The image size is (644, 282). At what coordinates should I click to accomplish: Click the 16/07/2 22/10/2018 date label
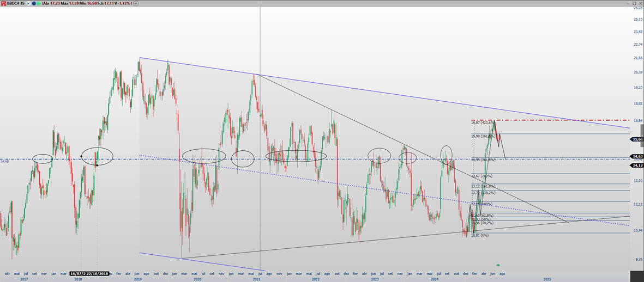[x=89, y=273]
